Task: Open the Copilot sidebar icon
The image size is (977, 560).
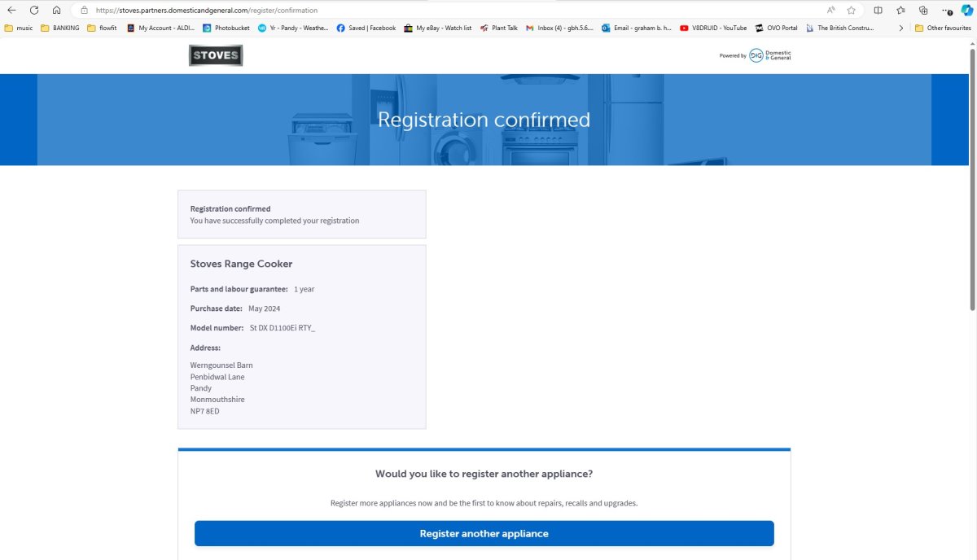Action: tap(966, 11)
